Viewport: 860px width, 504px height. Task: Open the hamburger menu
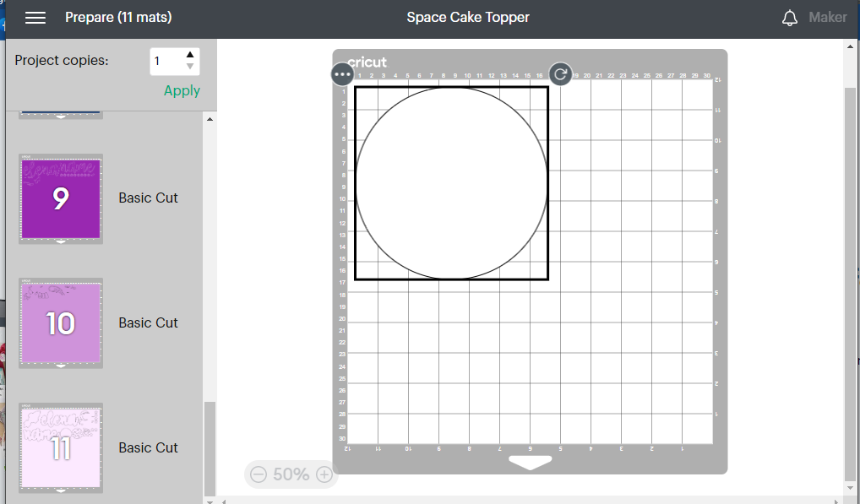(35, 18)
